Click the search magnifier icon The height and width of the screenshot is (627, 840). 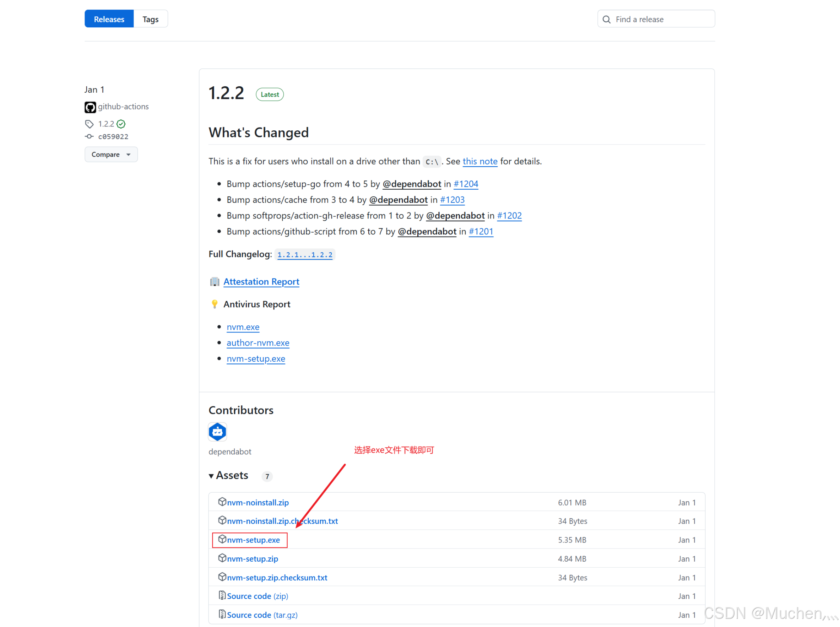(606, 19)
